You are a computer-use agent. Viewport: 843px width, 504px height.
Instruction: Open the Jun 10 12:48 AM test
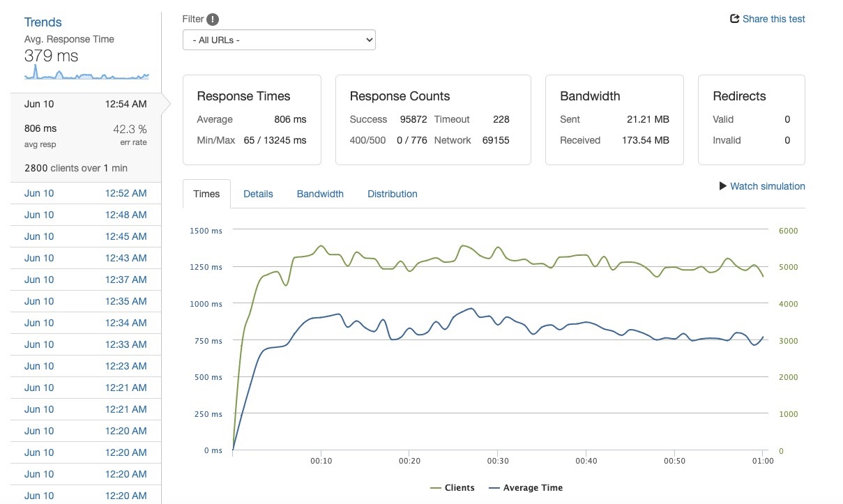[x=86, y=215]
